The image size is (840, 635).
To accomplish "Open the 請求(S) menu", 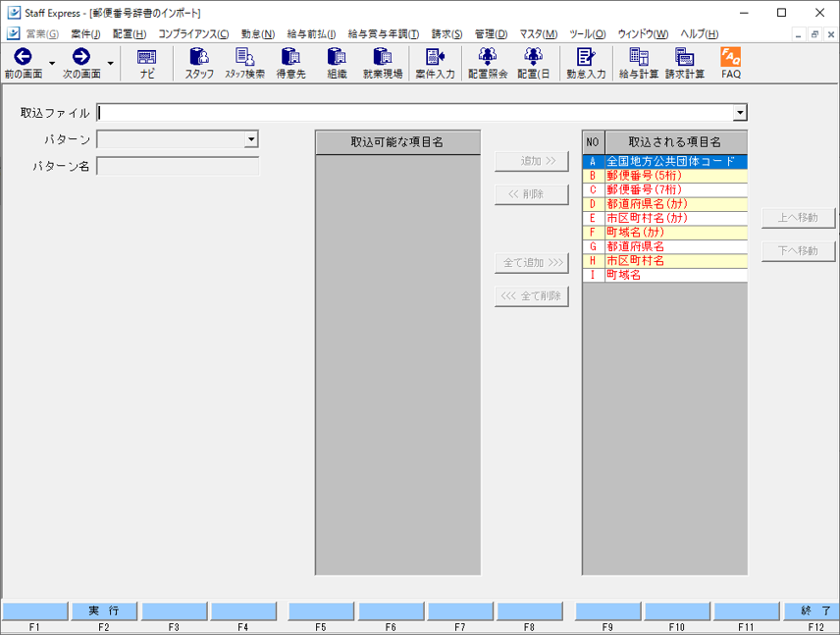I will tap(446, 33).
